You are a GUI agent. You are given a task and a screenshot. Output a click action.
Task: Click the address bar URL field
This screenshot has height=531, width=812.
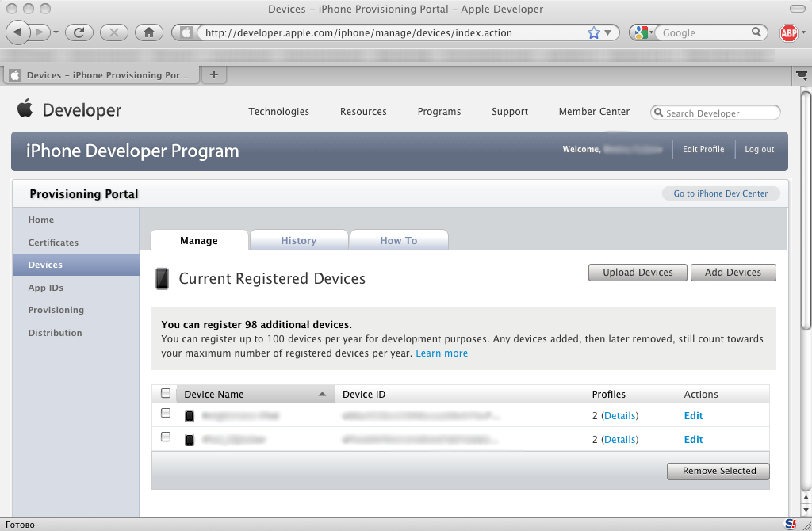[393, 32]
